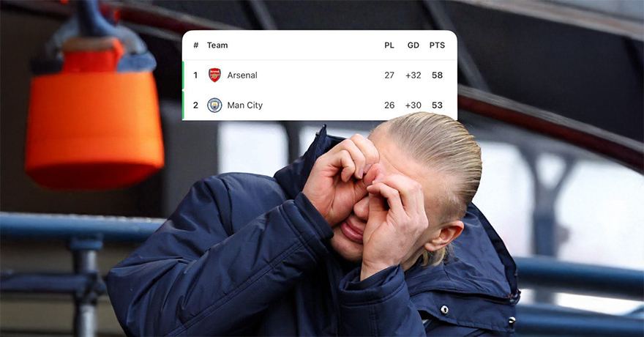Click the Team column header
The image size is (644, 337).
click(x=217, y=45)
